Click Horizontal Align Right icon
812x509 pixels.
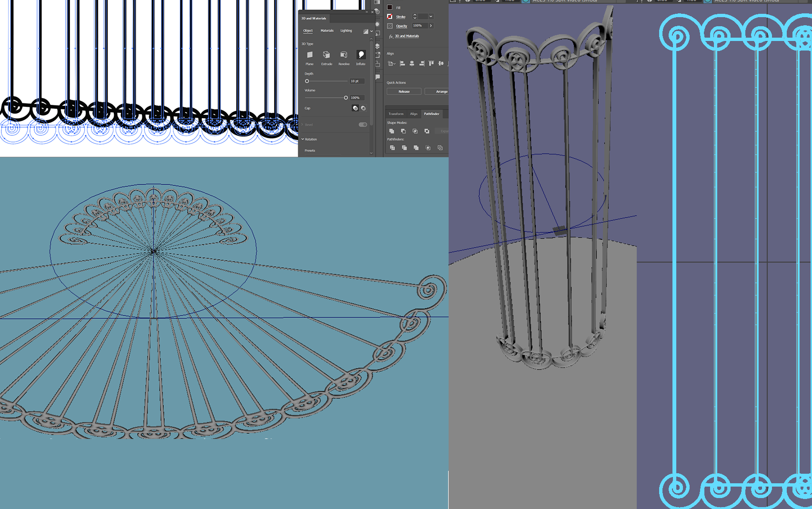tap(421, 63)
